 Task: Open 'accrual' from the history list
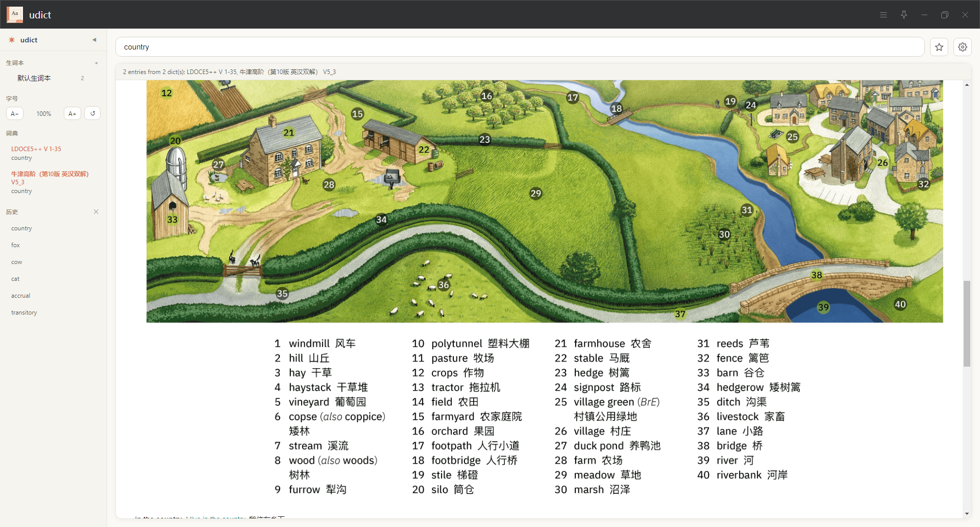(x=21, y=296)
